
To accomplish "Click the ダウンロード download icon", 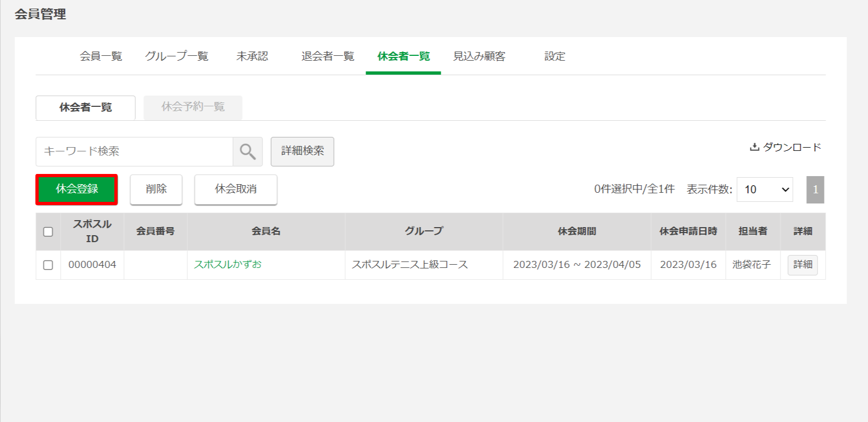I will [754, 147].
